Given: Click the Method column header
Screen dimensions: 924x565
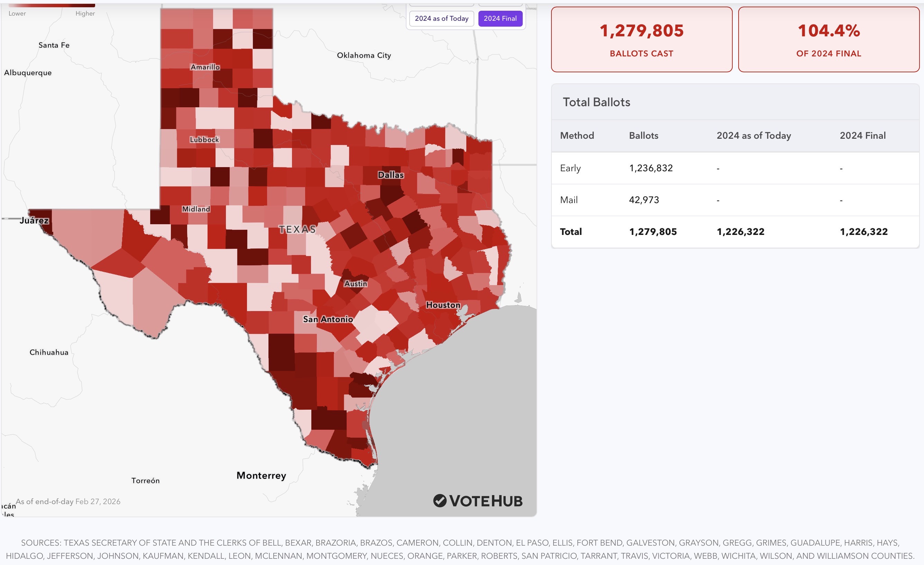Looking at the screenshot, I should 577,135.
